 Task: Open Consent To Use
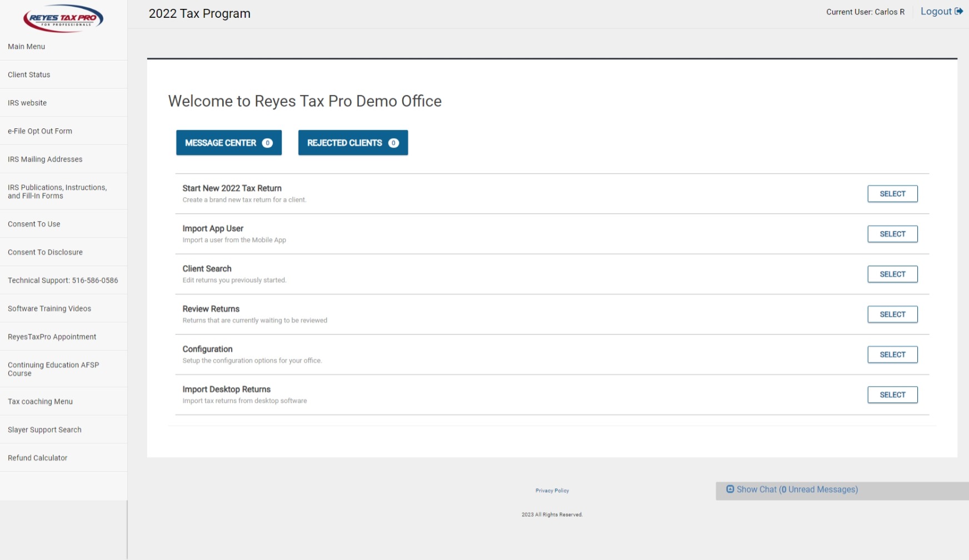pyautogui.click(x=63, y=224)
